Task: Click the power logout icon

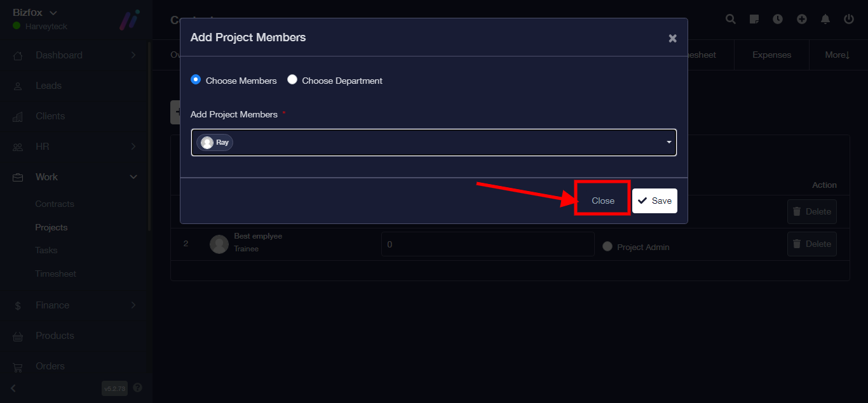Action: tap(849, 19)
